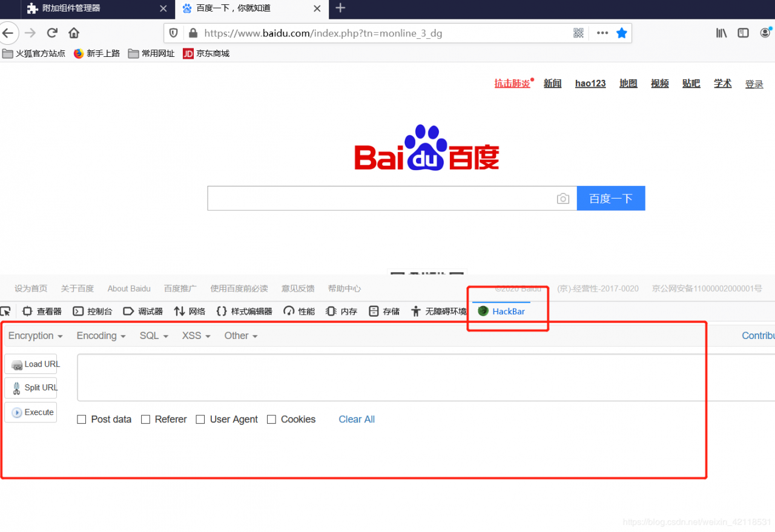
Task: Enable the User Agent checkbox
Action: pyautogui.click(x=200, y=419)
